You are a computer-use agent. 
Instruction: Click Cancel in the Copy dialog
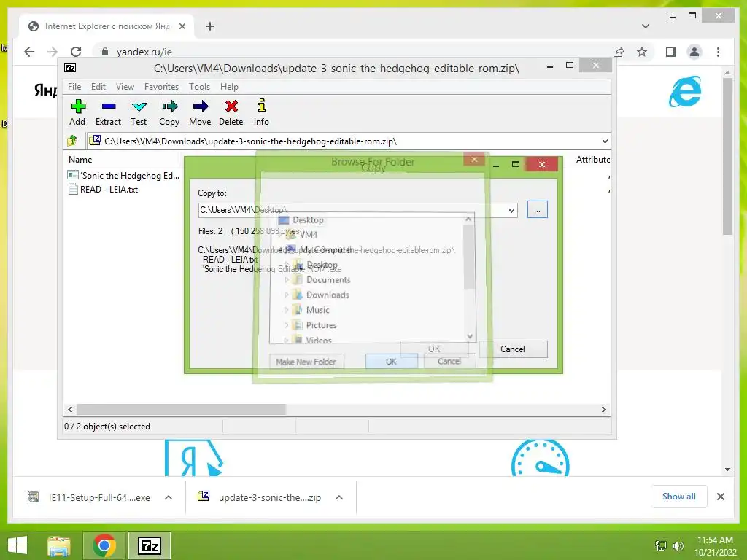coord(513,349)
